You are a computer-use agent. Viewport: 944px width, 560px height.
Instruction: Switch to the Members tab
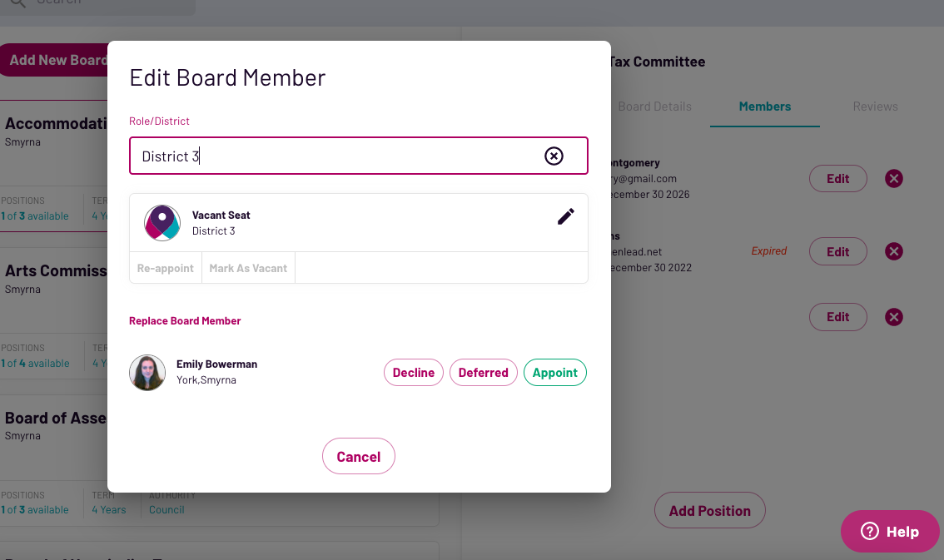coord(764,107)
